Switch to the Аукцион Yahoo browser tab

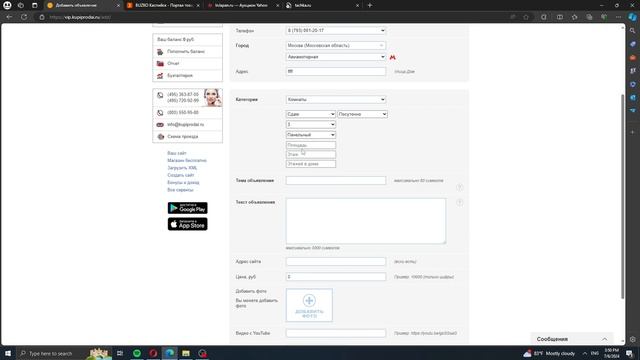[x=243, y=5]
